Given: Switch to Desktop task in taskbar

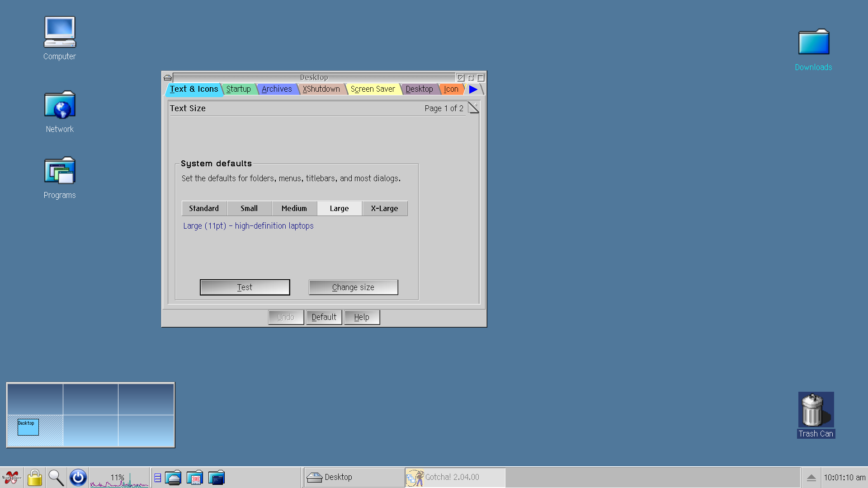Looking at the screenshot, I should click(354, 478).
